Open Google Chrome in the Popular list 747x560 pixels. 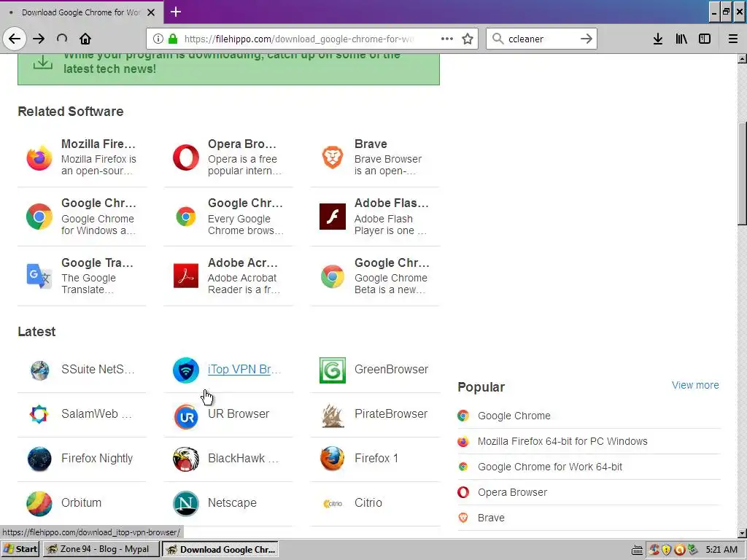coord(514,416)
